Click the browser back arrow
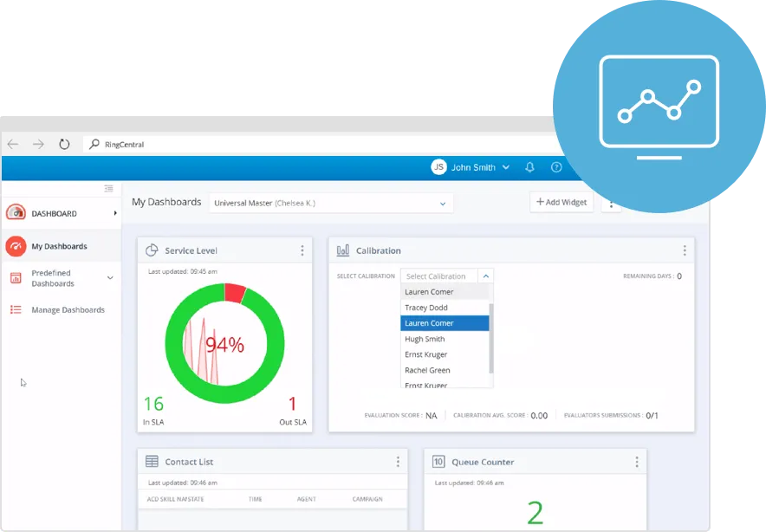Viewport: 766px width, 532px height. pyautogui.click(x=13, y=145)
